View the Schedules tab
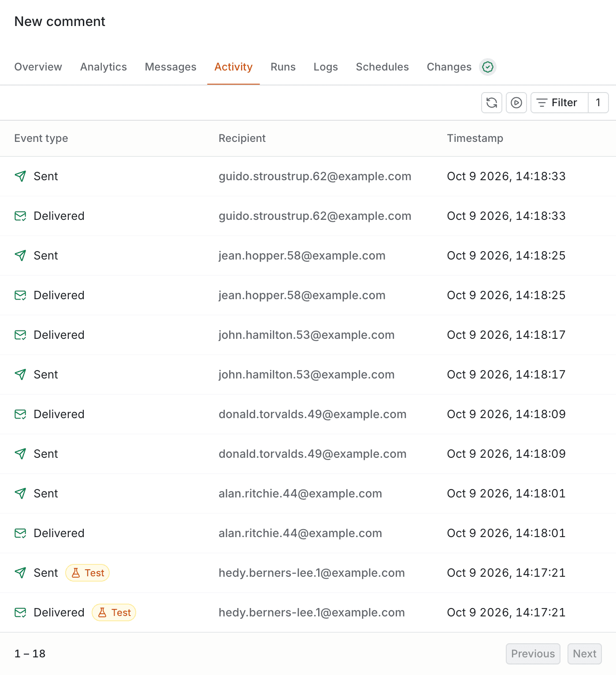Image resolution: width=616 pixels, height=675 pixels. (382, 67)
